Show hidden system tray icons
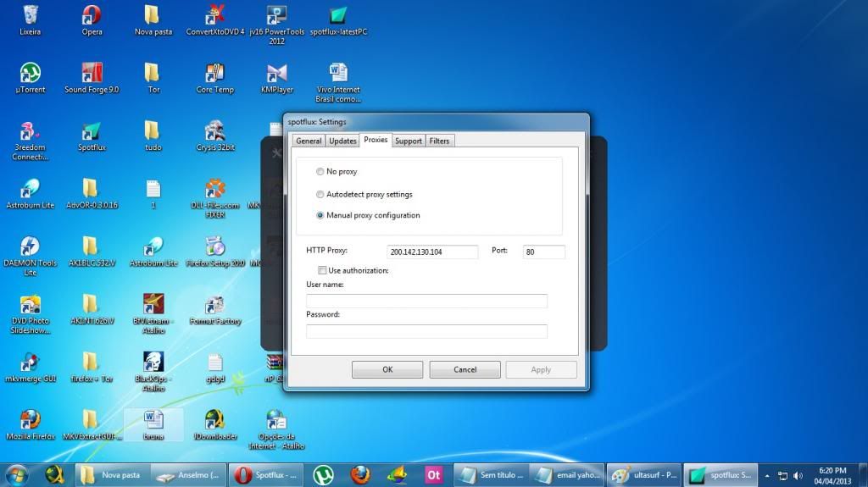 click(x=766, y=475)
